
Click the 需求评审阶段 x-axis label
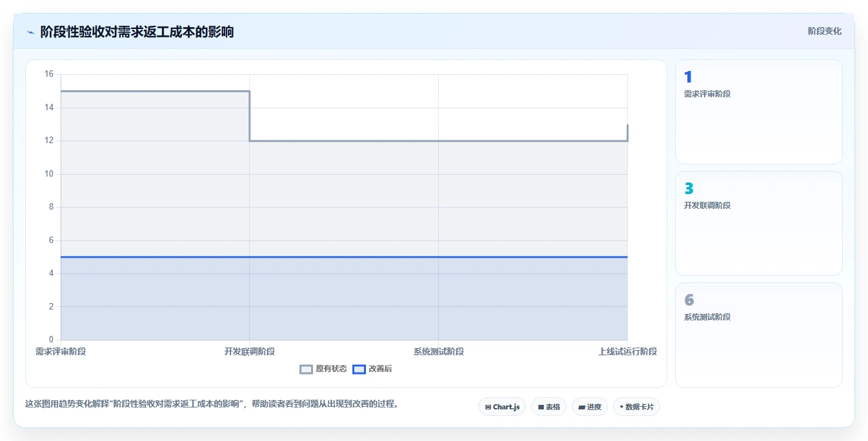61,351
